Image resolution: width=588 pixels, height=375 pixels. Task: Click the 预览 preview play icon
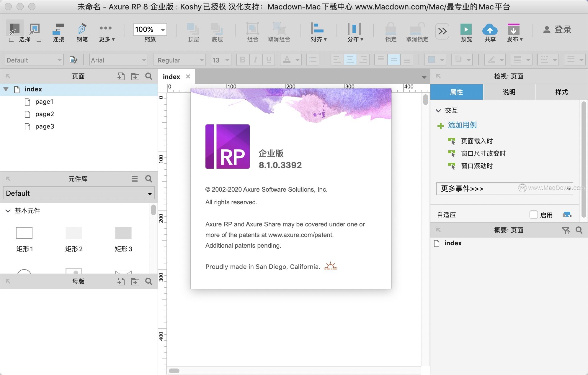coord(466,29)
